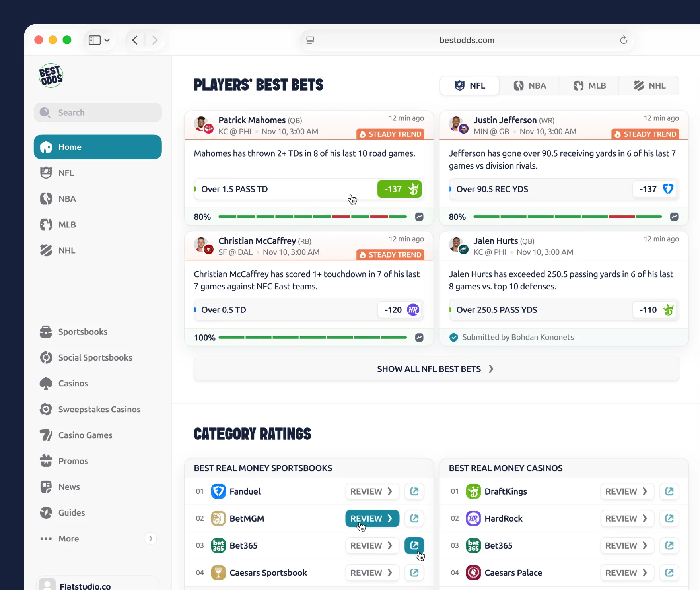
Task: Visit Caesars Palace via external link icon
Action: pos(669,573)
